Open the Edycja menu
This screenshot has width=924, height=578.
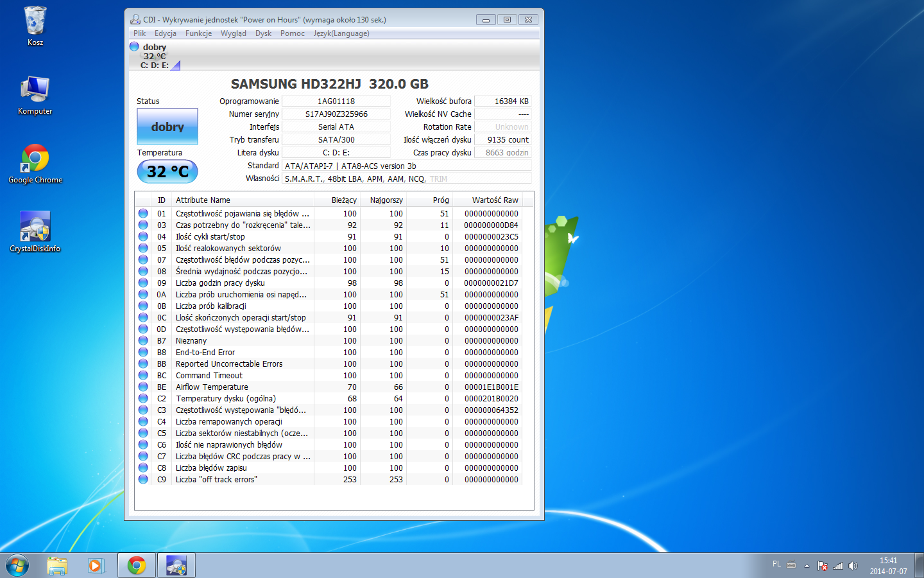[x=166, y=33]
